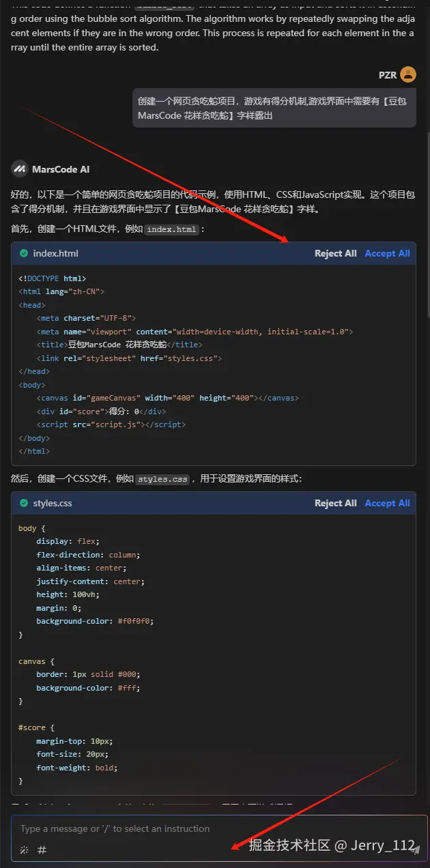The width and height of the screenshot is (430, 868).
Task: Reject All changes for styles.css
Action: tap(335, 503)
